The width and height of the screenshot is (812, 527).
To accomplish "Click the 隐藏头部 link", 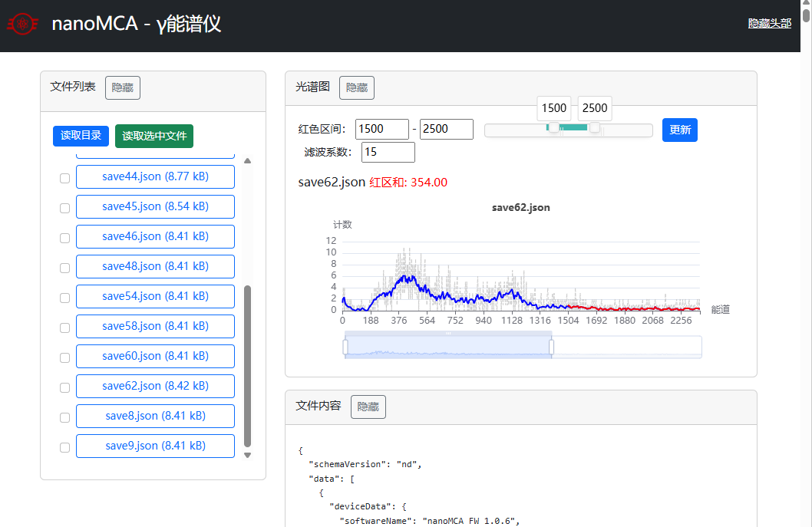I will pyautogui.click(x=769, y=23).
